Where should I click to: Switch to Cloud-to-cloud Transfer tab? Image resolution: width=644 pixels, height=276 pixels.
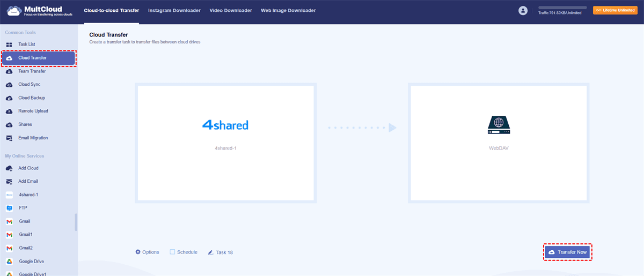tap(112, 11)
